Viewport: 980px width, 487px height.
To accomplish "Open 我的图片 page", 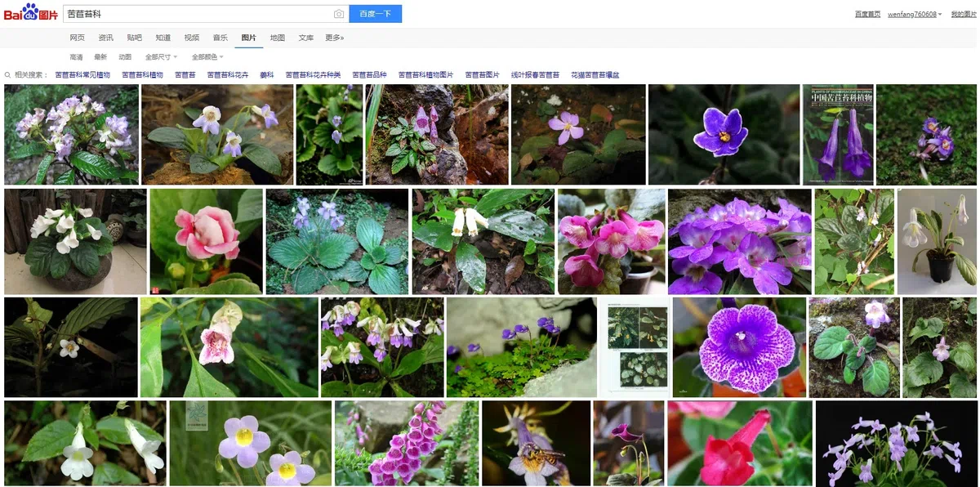I will pos(964,14).
